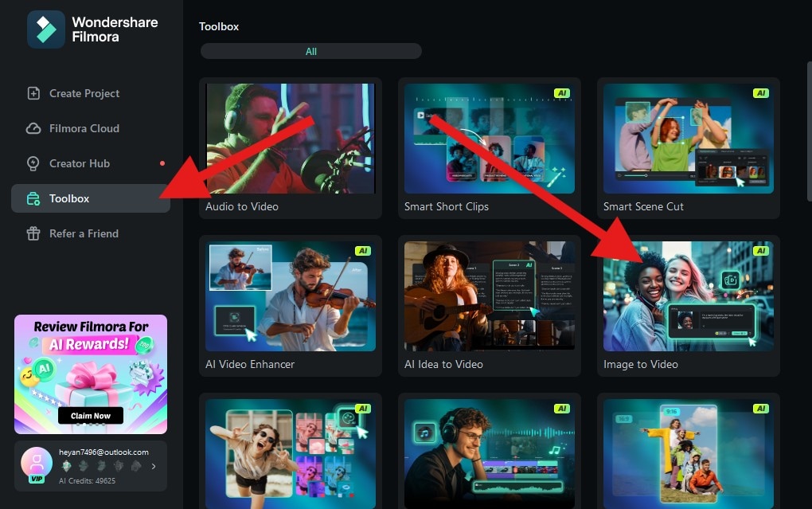Click the Refer a Friend gift icon
This screenshot has height=509, width=812.
click(x=33, y=233)
